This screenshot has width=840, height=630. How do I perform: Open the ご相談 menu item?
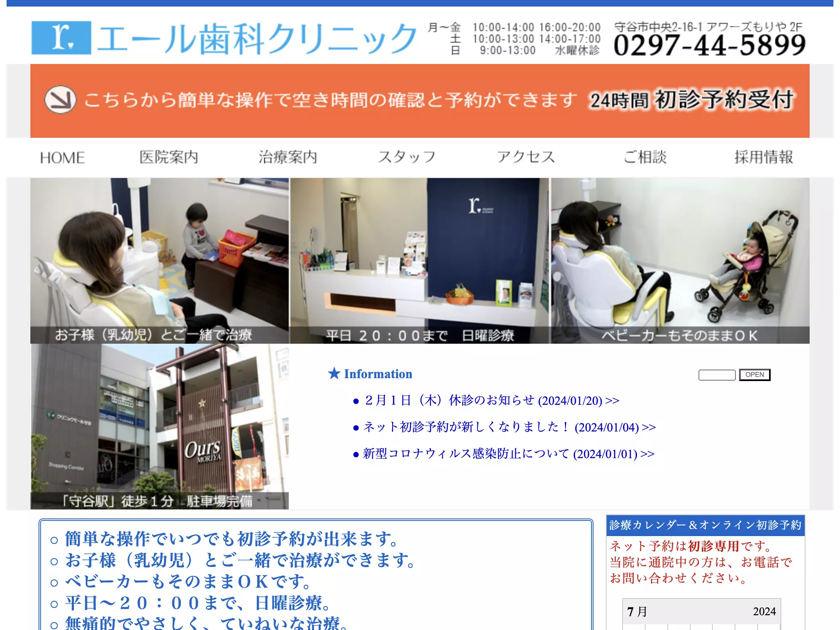pos(645,157)
